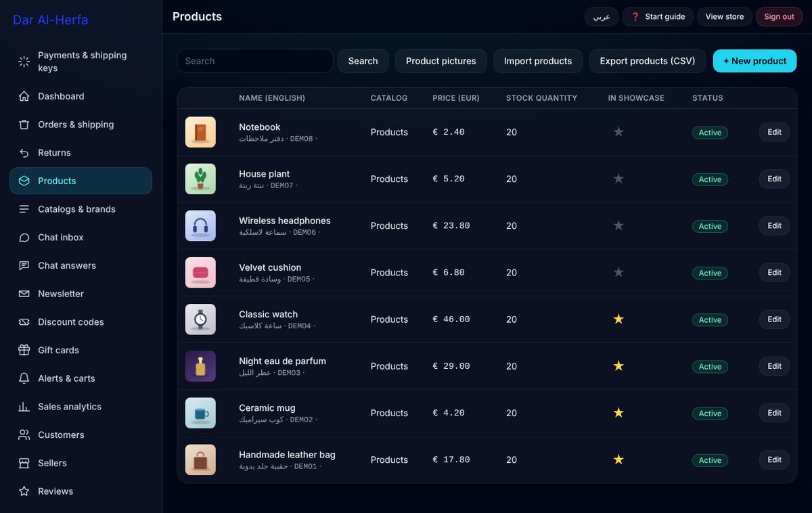The width and height of the screenshot is (812, 513).
Task: Click the Ceramic mug thumbnail
Action: point(200,412)
